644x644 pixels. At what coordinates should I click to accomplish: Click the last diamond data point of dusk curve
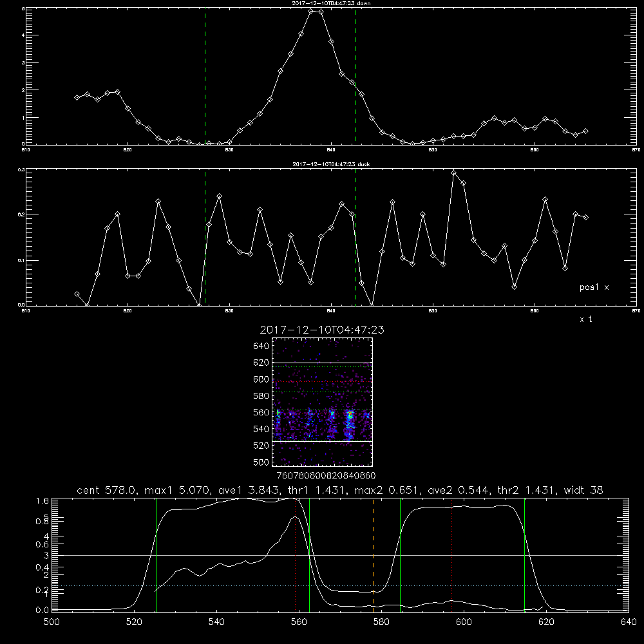click(585, 217)
